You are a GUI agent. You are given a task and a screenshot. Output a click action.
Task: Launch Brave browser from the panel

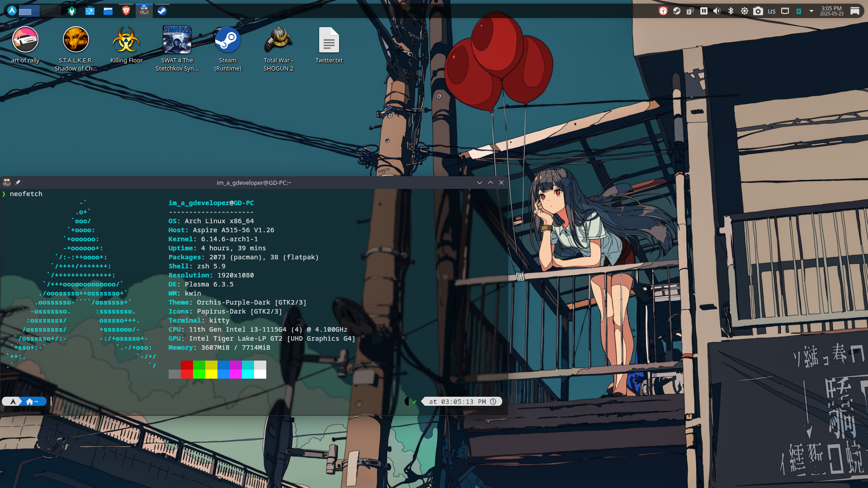pos(126,11)
